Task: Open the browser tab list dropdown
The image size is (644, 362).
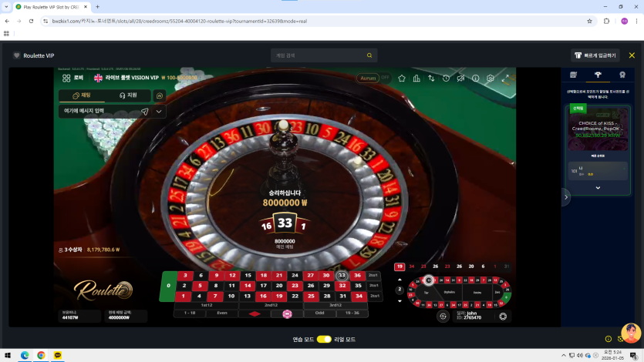Action: 6,7
